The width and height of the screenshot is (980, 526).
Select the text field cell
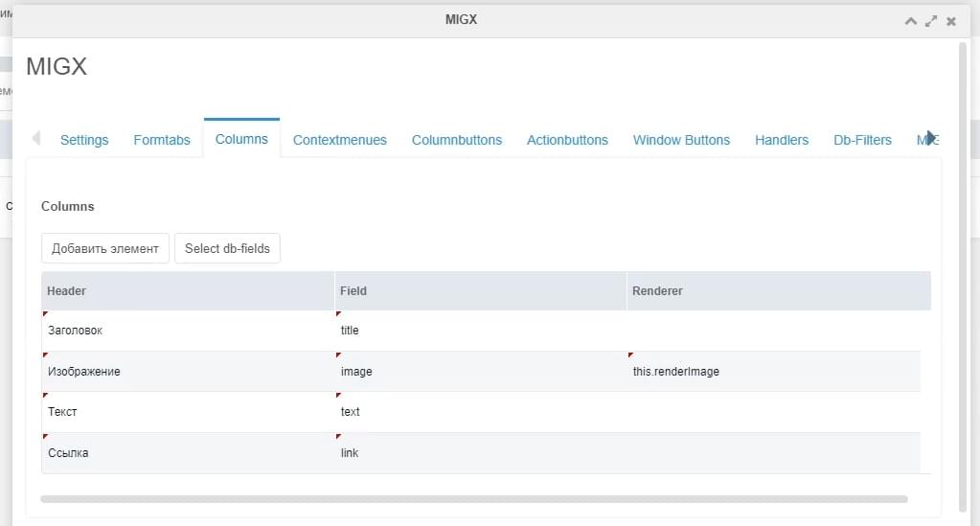(480, 412)
